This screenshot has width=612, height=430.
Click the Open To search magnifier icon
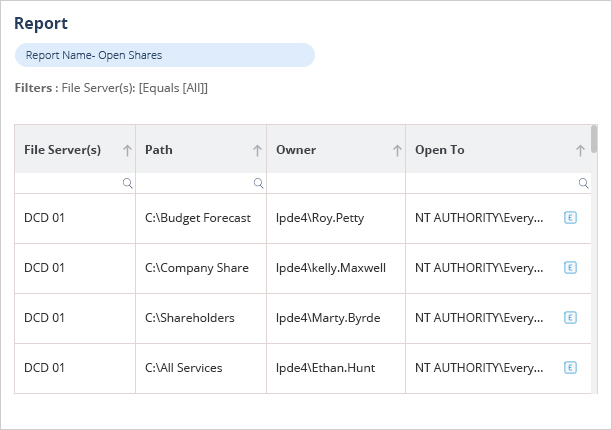point(583,183)
